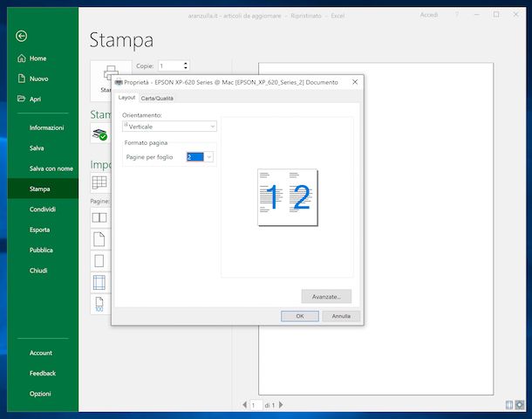Click the Avanzate button
The height and width of the screenshot is (419, 532).
click(326, 297)
